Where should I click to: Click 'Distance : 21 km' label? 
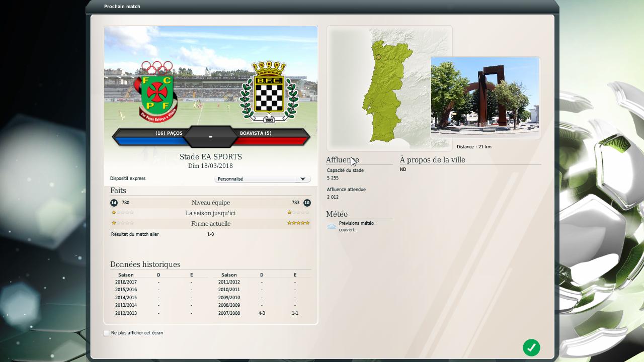tap(474, 147)
